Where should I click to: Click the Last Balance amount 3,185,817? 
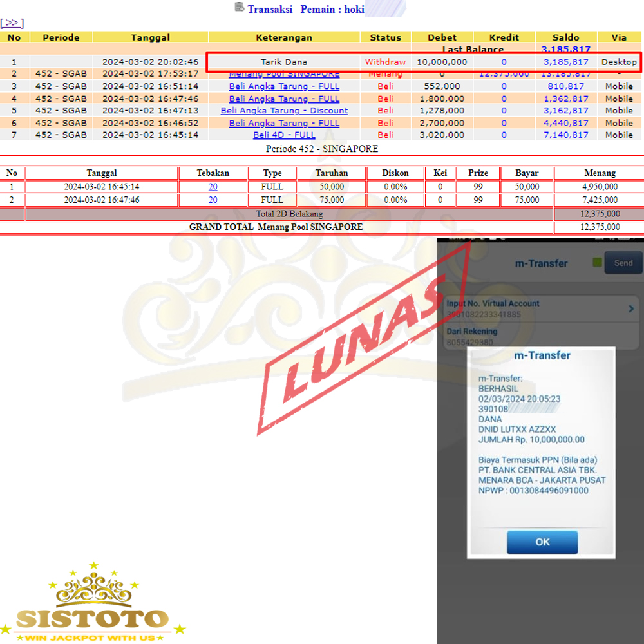[565, 49]
